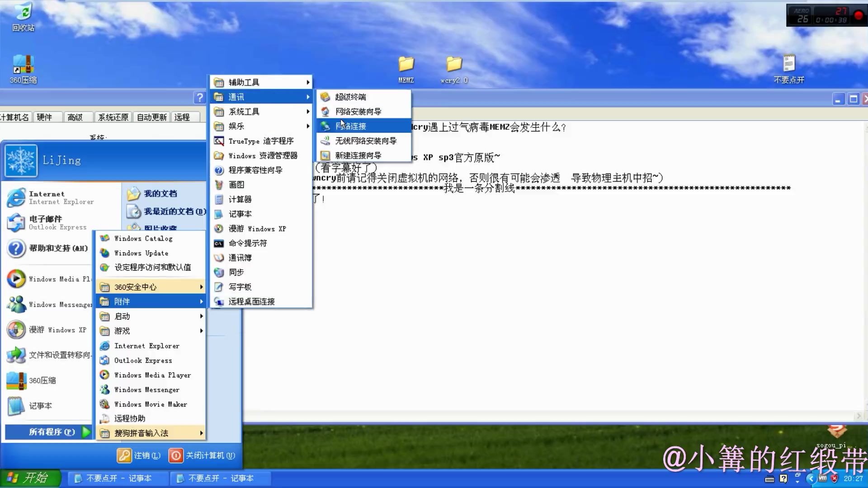The height and width of the screenshot is (488, 868).
Task: Open Windows Catalog in programs list
Action: click(151, 238)
